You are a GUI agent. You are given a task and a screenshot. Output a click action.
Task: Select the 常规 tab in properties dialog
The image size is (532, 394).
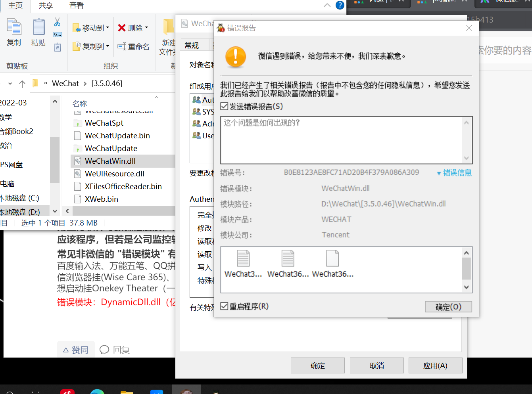point(192,45)
